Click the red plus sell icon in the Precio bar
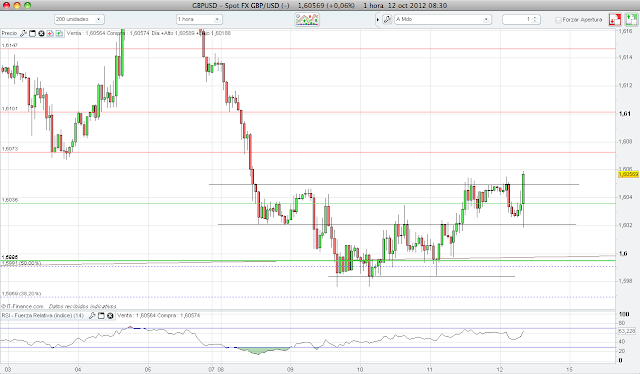 (50, 33)
